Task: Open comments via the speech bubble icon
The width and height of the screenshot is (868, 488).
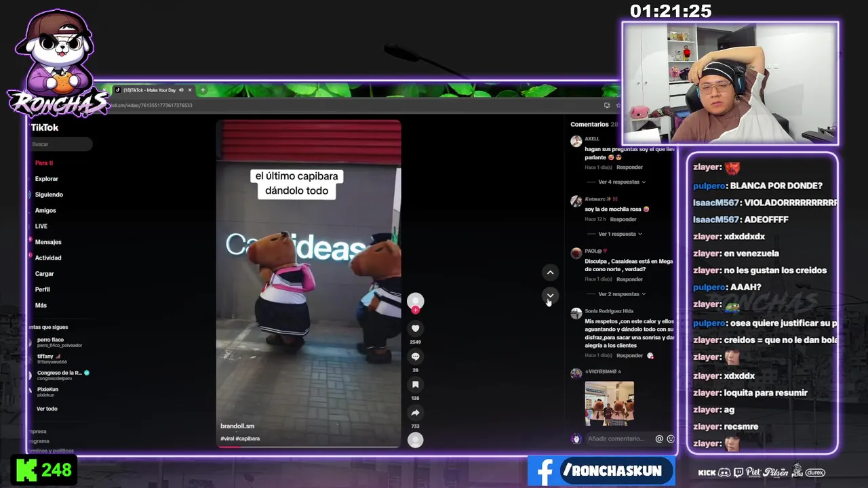Action: click(416, 357)
